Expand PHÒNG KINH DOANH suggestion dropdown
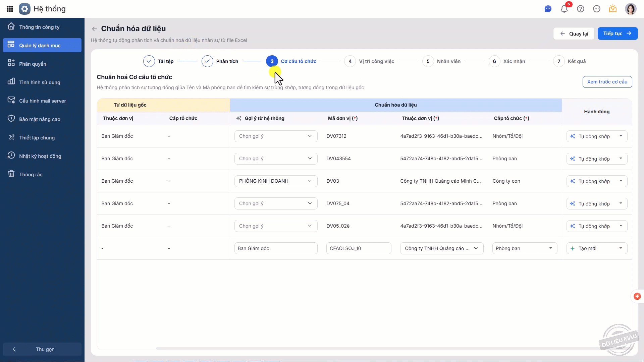The height and width of the screenshot is (362, 644). (276, 181)
